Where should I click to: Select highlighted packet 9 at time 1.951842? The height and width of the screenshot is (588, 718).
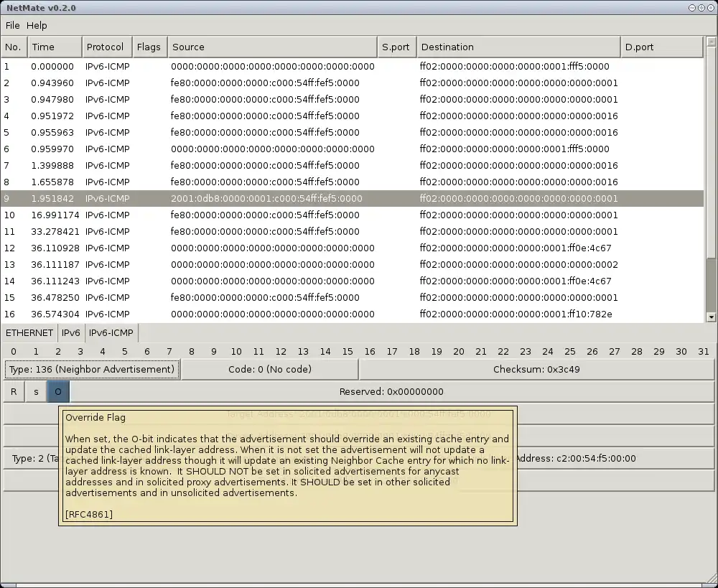[x=352, y=198]
